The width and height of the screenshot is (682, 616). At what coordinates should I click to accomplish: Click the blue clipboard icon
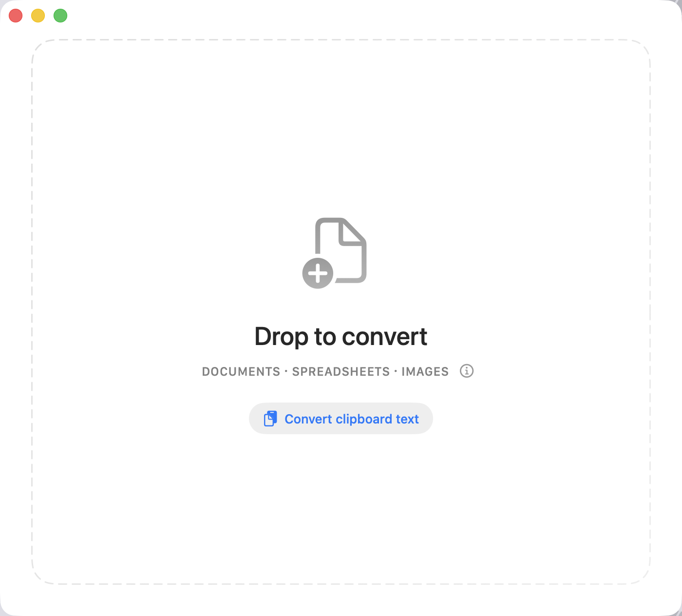(x=270, y=419)
